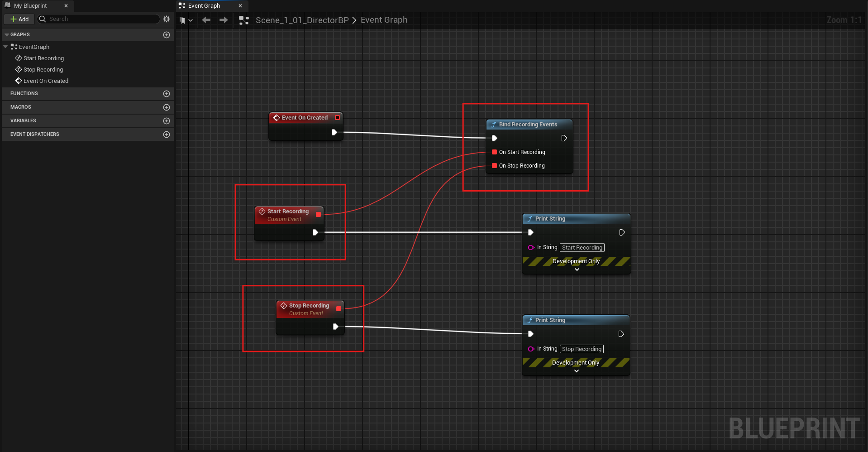
Task: Add a new graph with plus icon
Action: coord(167,35)
